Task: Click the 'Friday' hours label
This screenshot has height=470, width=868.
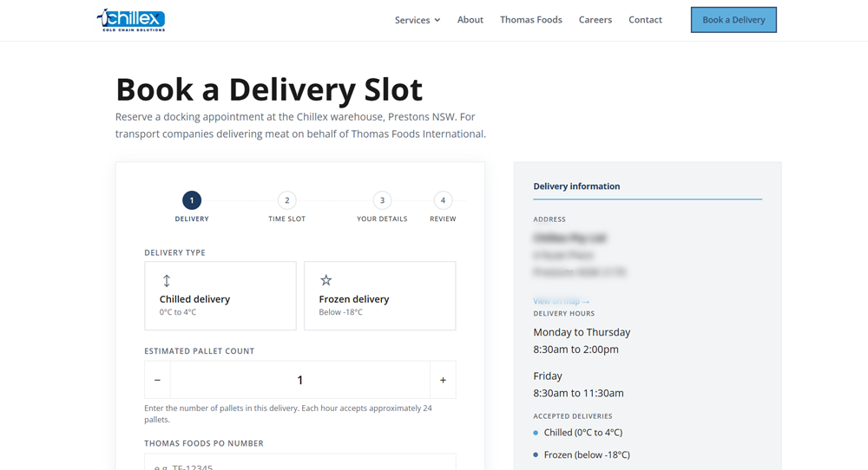Action: pyautogui.click(x=548, y=376)
